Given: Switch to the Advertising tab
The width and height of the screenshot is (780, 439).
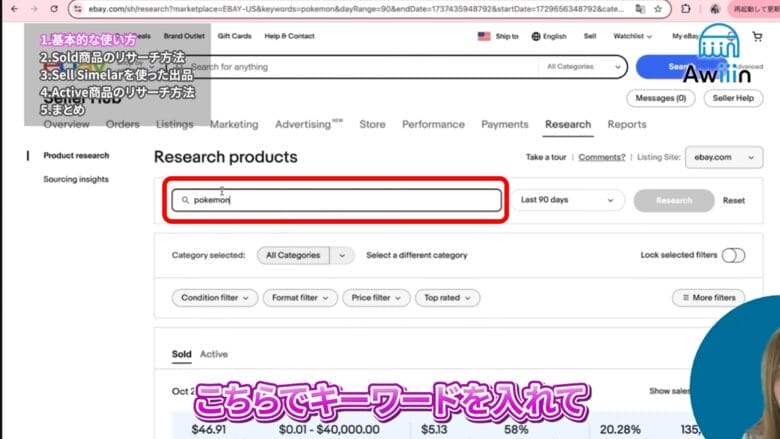Looking at the screenshot, I should [308, 124].
